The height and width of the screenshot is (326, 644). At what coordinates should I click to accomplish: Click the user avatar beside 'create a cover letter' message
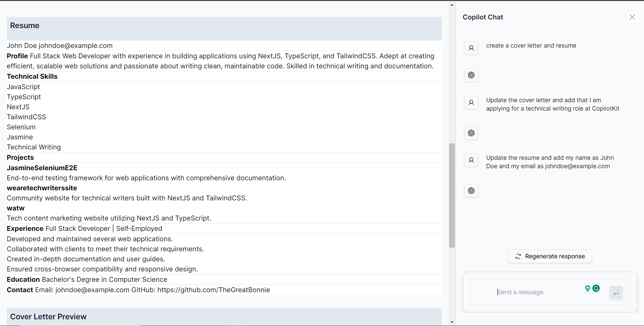[471, 48]
